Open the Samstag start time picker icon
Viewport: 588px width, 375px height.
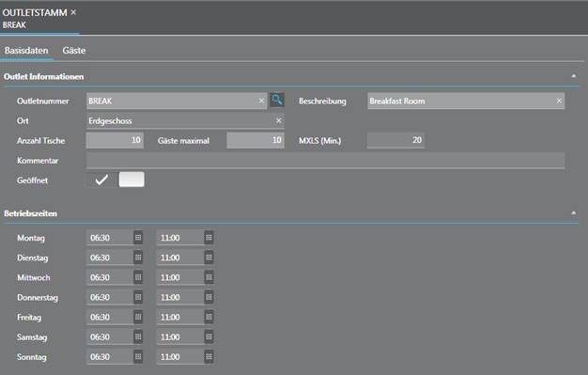138,337
